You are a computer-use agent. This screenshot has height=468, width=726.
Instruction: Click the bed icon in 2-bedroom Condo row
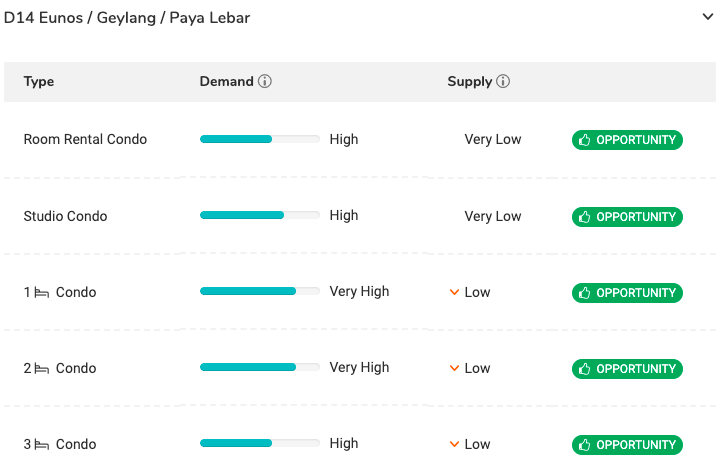click(42, 369)
